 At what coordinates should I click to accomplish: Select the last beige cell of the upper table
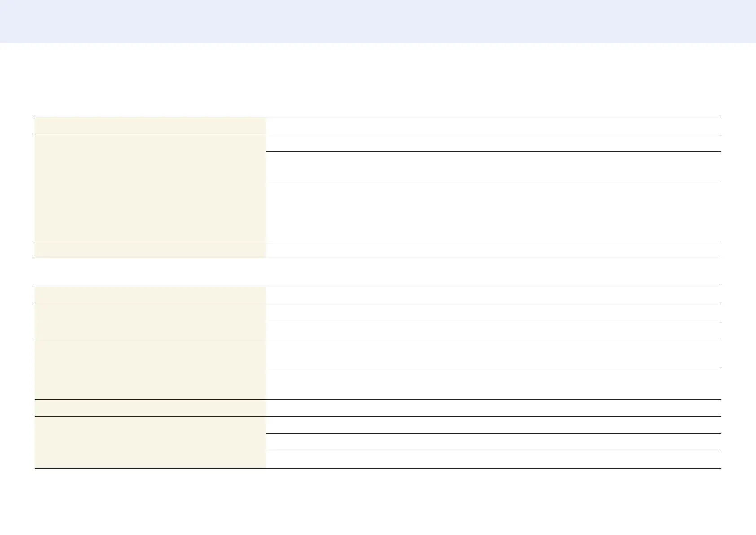click(x=150, y=250)
